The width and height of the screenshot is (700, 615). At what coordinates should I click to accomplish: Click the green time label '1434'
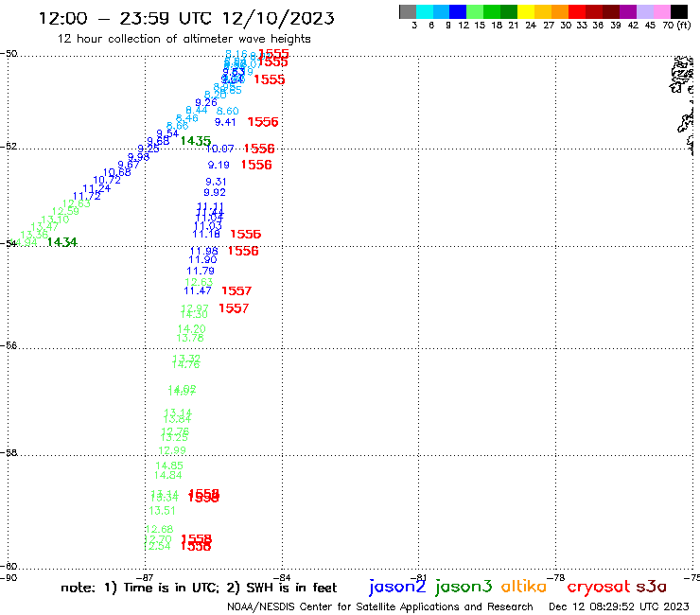coord(62,242)
